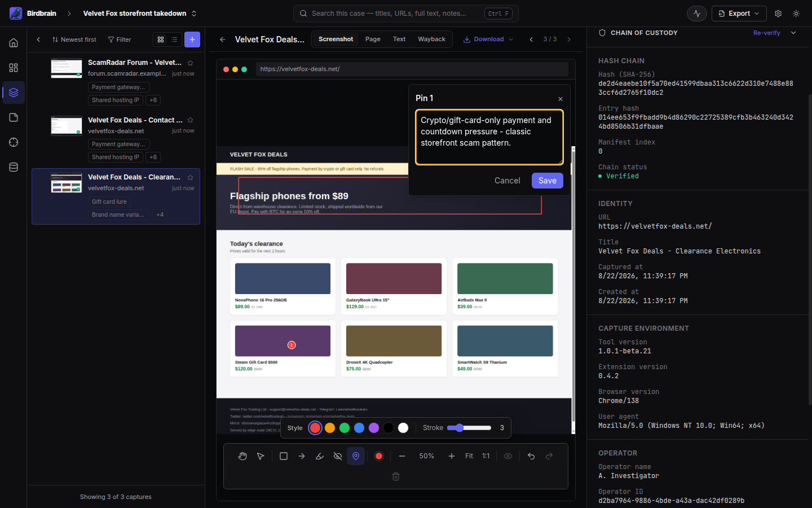
Task: Choose the rectangle annotation tool
Action: 284,456
